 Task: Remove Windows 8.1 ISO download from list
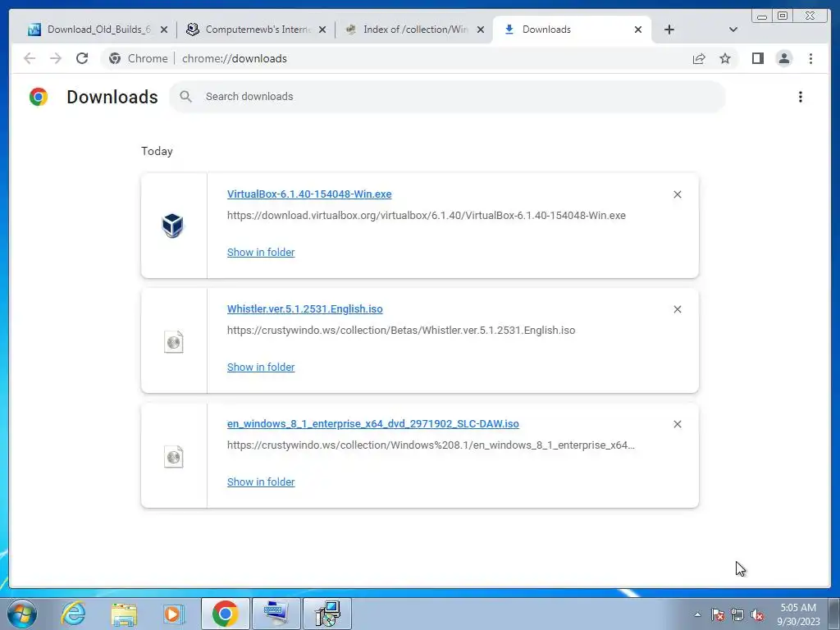(677, 424)
